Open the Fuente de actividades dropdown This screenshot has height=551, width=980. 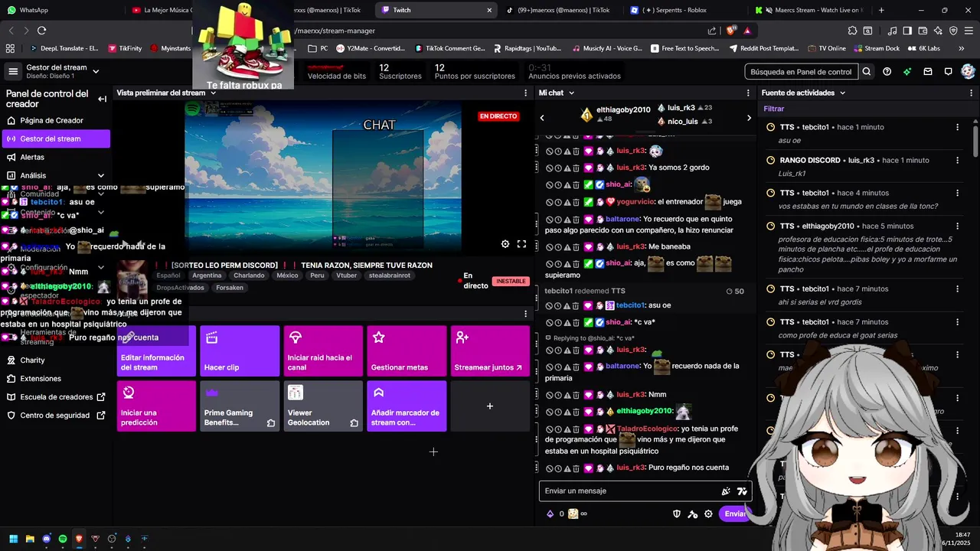coord(842,93)
